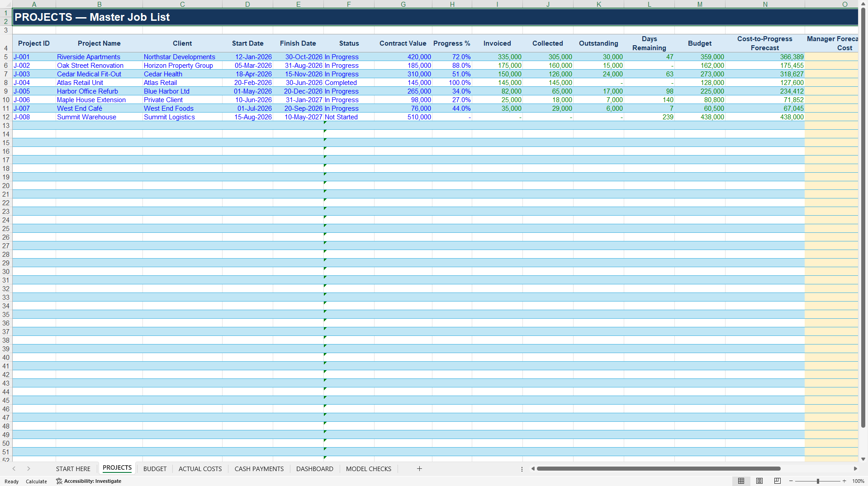The height and width of the screenshot is (486, 868).
Task: Click the sheet tab options dots
Action: point(522,469)
